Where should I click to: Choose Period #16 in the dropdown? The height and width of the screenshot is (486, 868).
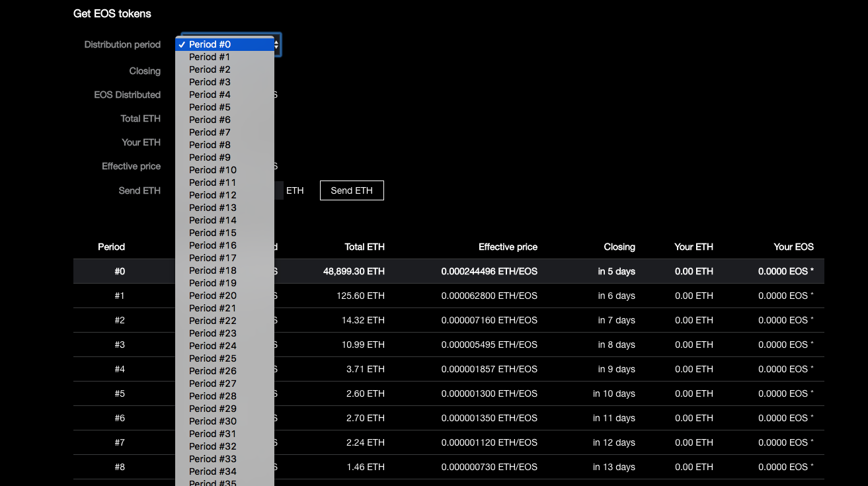tap(225, 245)
